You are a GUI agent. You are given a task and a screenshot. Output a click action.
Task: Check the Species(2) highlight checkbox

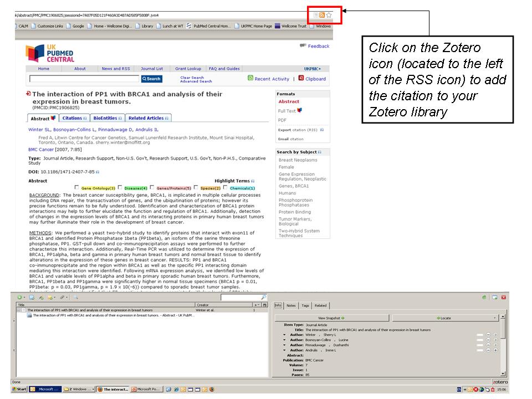[x=196, y=187]
